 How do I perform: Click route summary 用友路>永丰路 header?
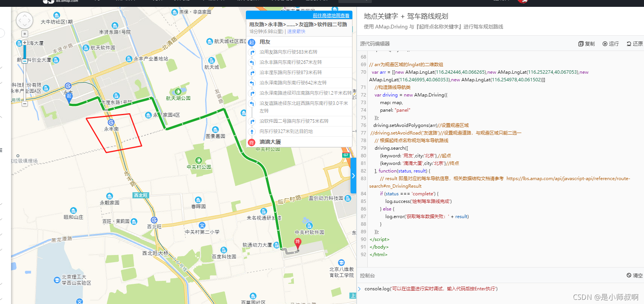coord(298,24)
